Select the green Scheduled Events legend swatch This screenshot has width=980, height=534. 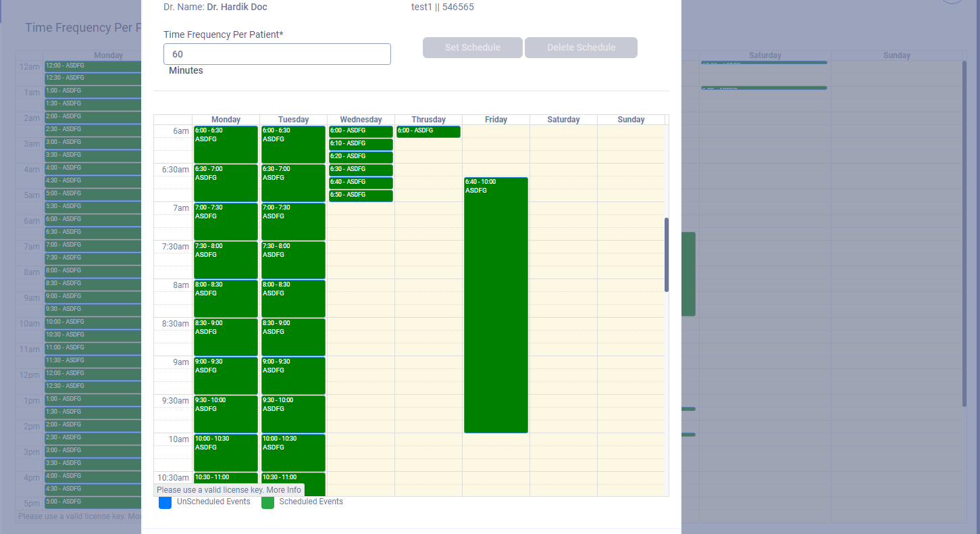pos(267,503)
